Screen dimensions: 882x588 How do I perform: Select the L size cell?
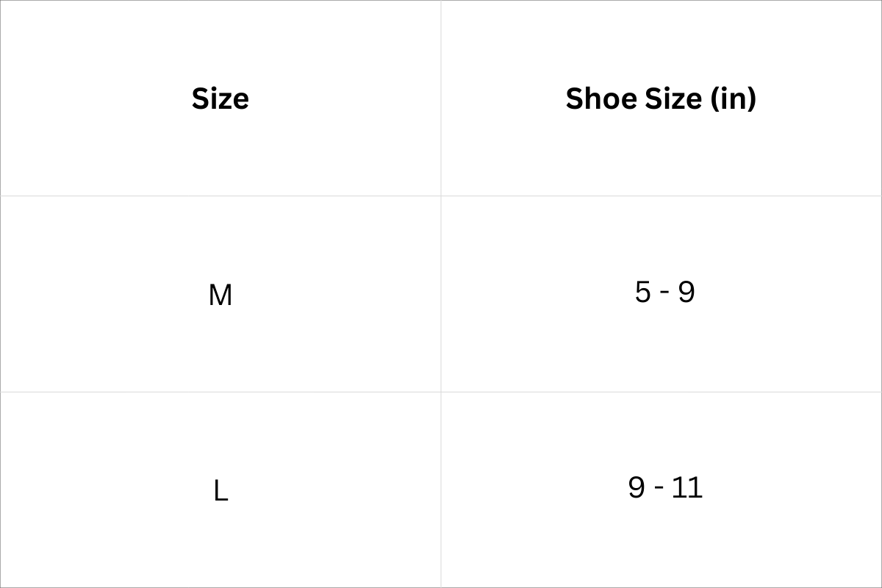coord(220,491)
